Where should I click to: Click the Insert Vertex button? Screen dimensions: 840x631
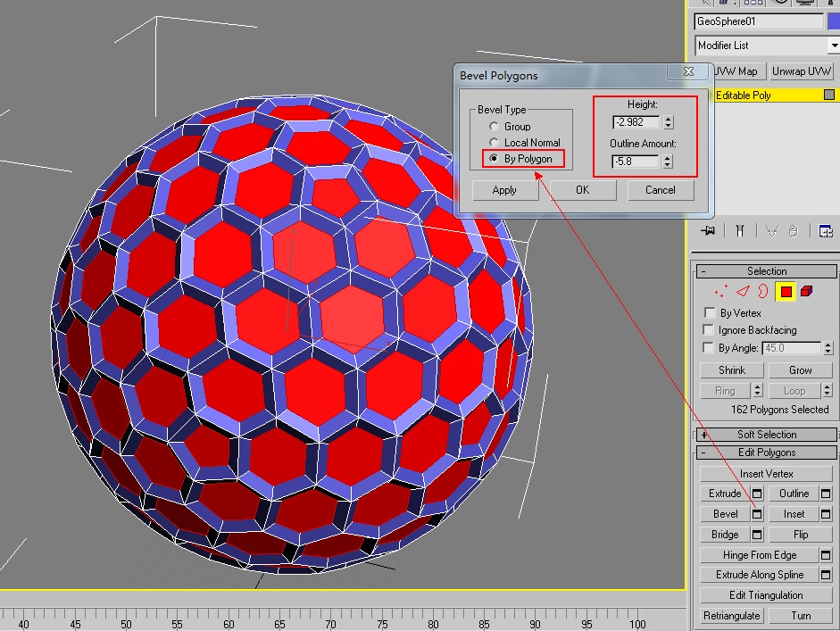pos(766,474)
